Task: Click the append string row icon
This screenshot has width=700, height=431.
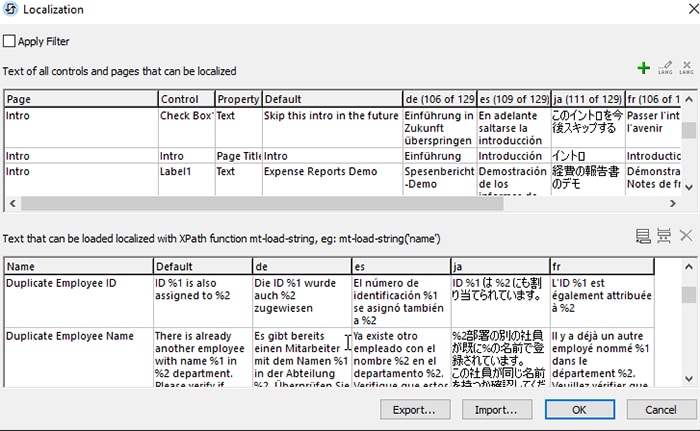Action: click(x=643, y=235)
